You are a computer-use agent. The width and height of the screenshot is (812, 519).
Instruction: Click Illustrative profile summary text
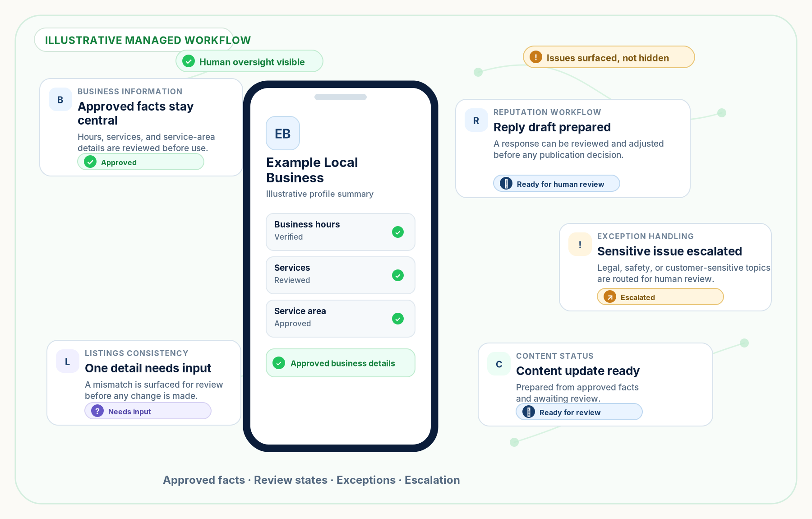pyautogui.click(x=320, y=194)
